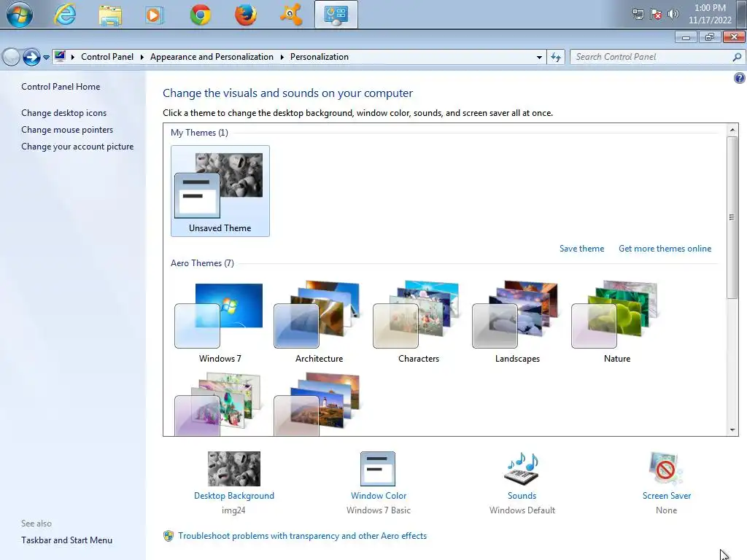Apply the Architecture theme
This screenshot has width=747, height=560.
tap(319, 322)
